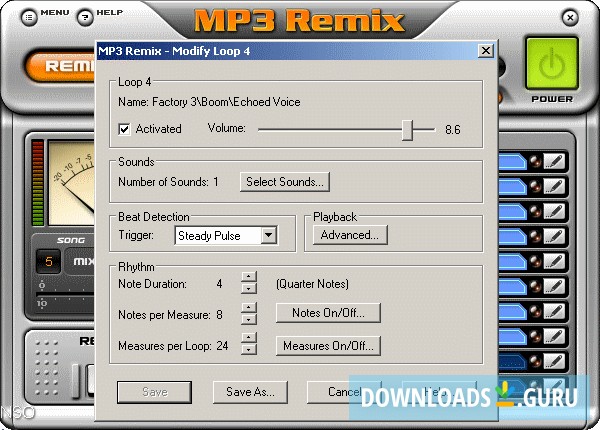Click the pencil edit icon in first loop row
The image size is (600, 430).
(554, 161)
